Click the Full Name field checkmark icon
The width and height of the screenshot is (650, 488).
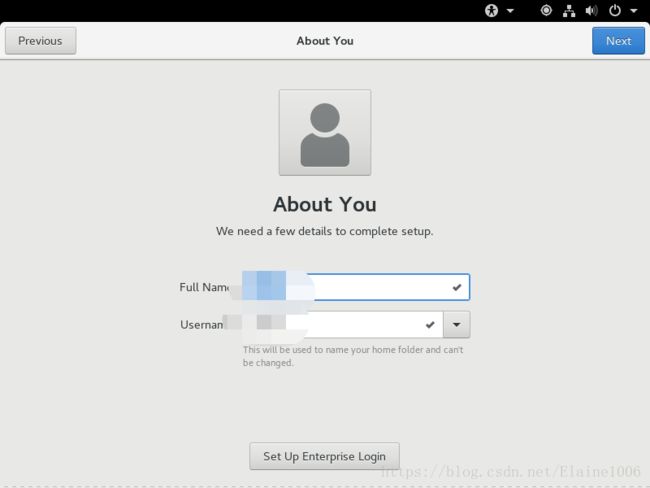[457, 287]
